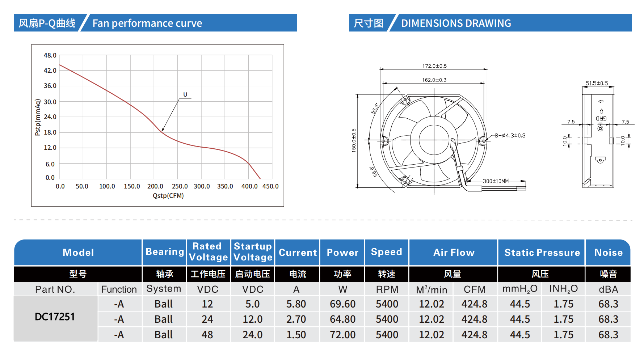Select the DC17251 part number cell

55,317
